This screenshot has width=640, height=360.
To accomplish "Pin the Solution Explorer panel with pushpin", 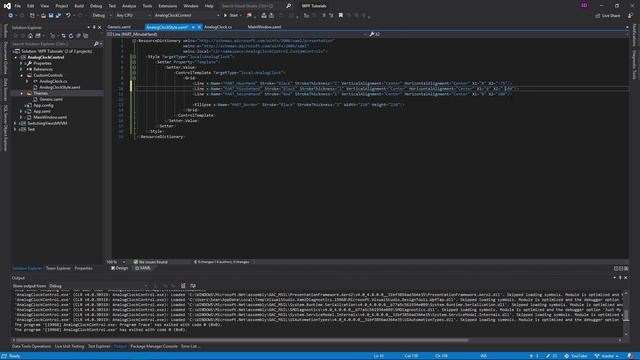I will tap(94, 27).
